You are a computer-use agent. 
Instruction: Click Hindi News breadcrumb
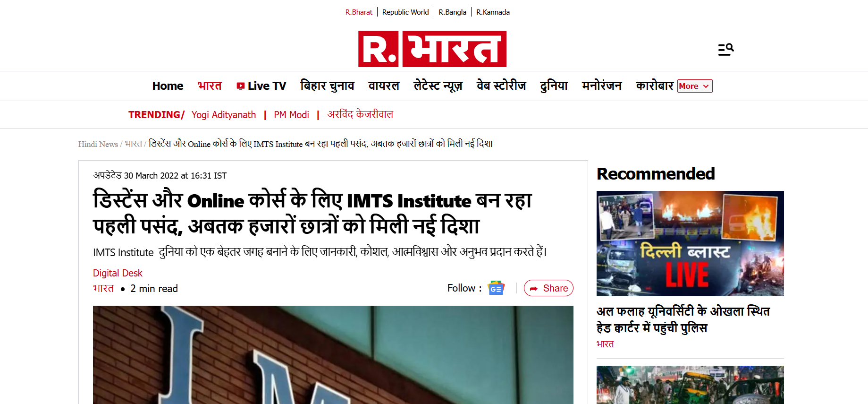pos(98,144)
